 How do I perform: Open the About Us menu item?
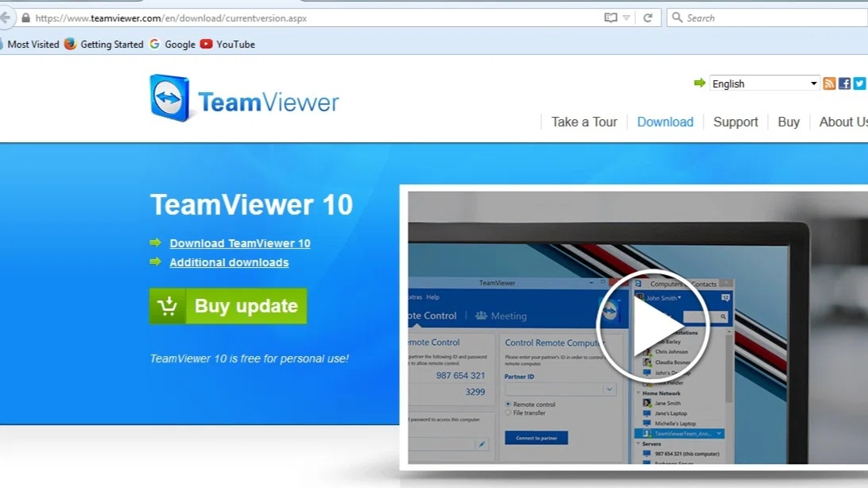843,122
